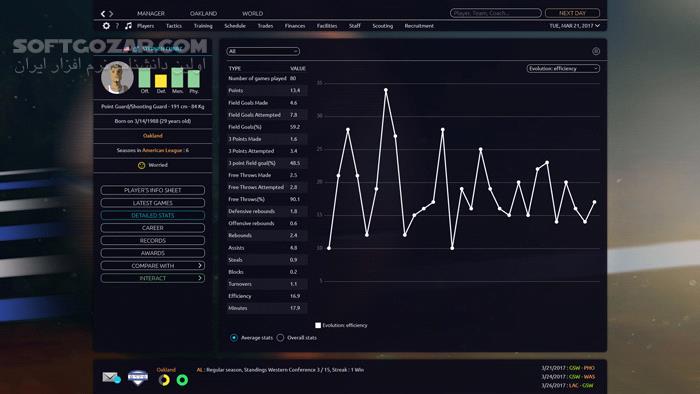Click the player search input field
Viewport: 700px width, 394px height.
pos(496,13)
